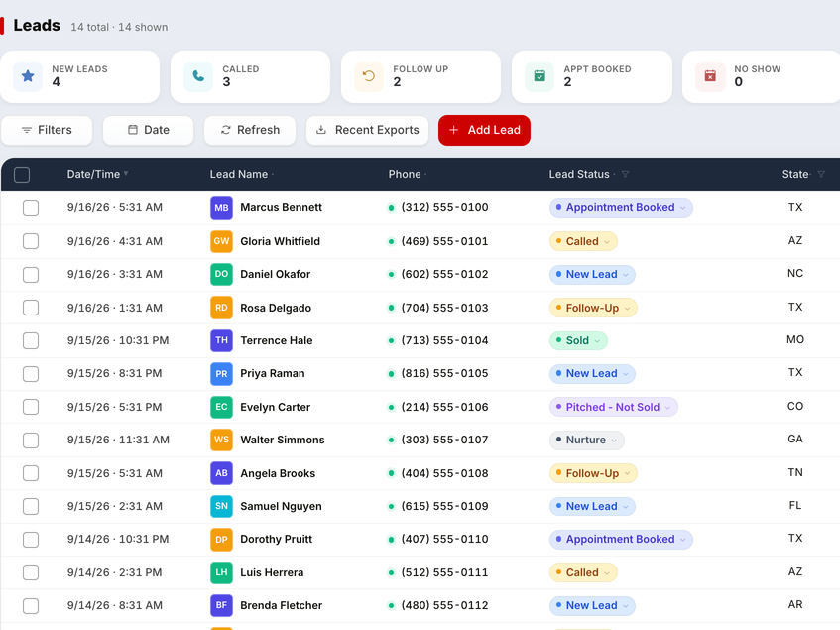Select the Follow Up stat card
840x630 pixels.
click(421, 76)
